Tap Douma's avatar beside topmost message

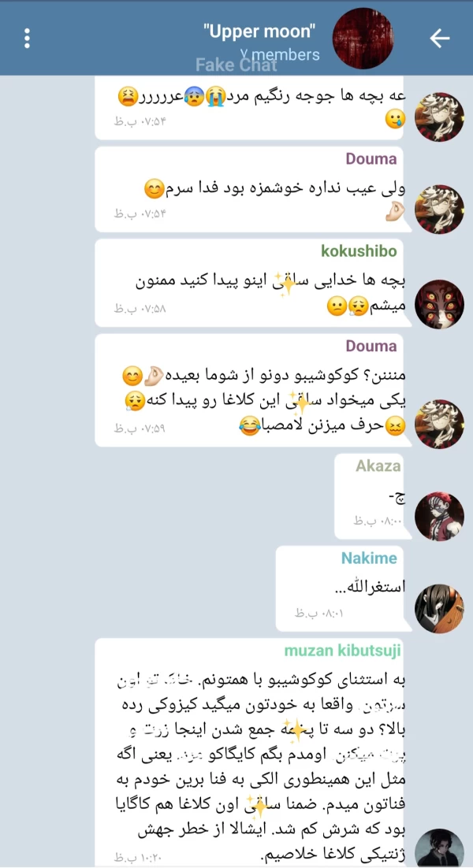pyautogui.click(x=439, y=117)
